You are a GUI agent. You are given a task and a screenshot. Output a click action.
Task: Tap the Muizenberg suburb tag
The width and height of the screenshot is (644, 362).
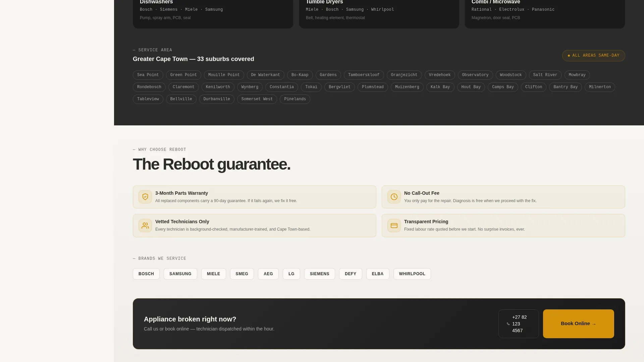(407, 87)
